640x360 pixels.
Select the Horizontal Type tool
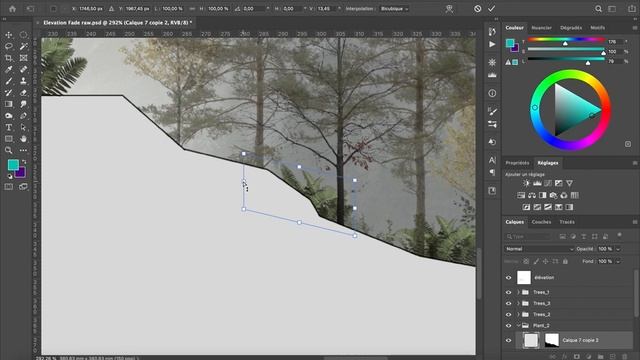click(9, 127)
